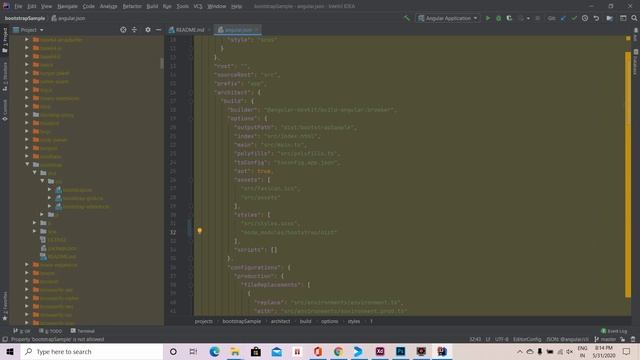
Task: Open Photoshop from the taskbar
Action: point(400,351)
